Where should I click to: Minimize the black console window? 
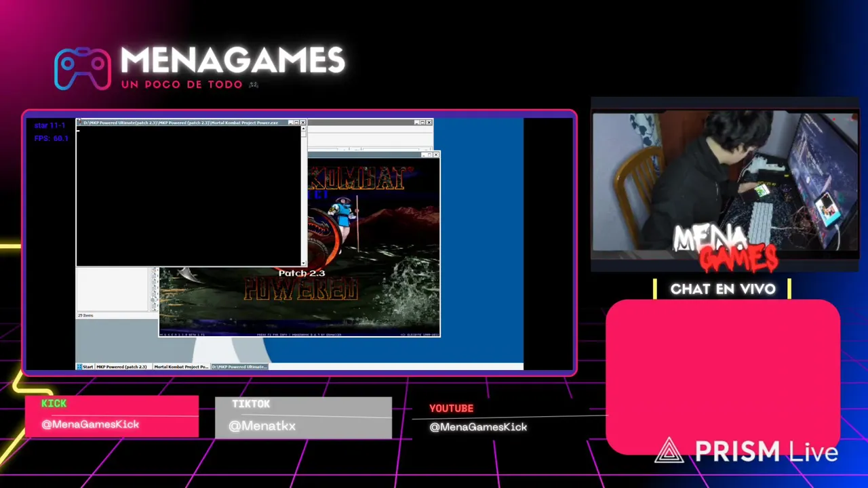click(290, 123)
